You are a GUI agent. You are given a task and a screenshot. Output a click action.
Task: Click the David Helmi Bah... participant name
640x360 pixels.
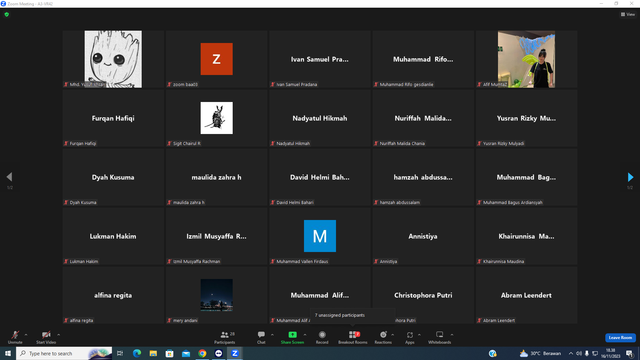(x=320, y=177)
